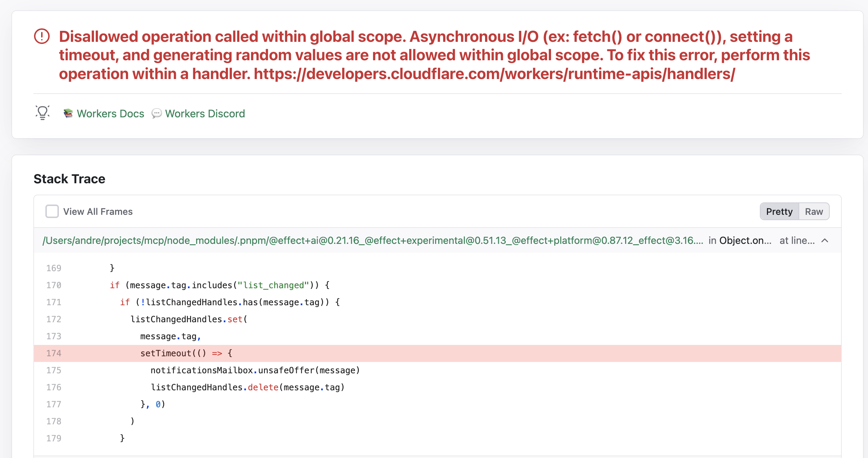Click the books icon next to Workers Docs
This screenshot has width=868, height=458.
coord(68,113)
